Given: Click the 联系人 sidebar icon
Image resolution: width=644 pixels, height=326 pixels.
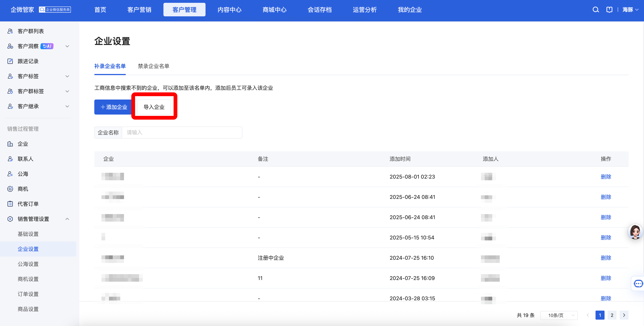Looking at the screenshot, I should pyautogui.click(x=10, y=159).
